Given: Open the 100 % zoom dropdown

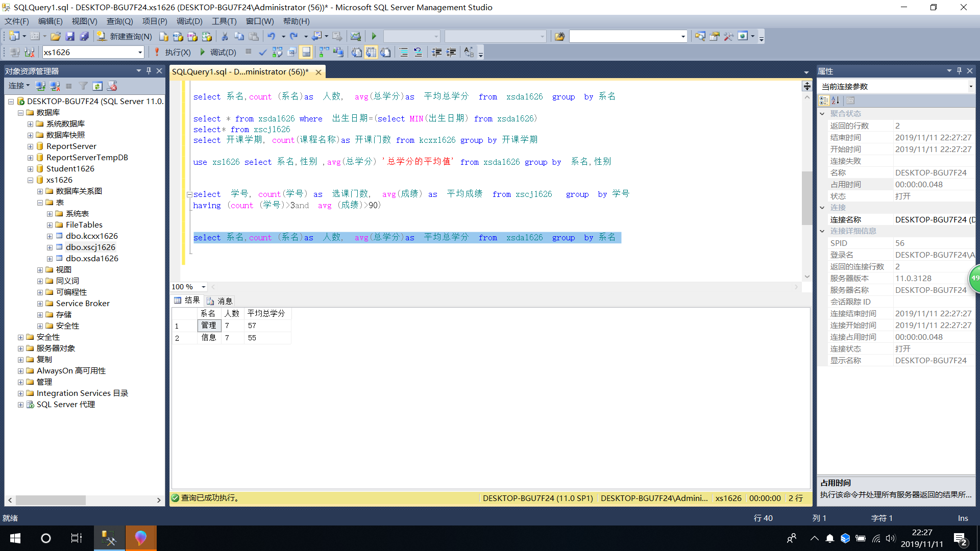Looking at the screenshot, I should (x=203, y=287).
